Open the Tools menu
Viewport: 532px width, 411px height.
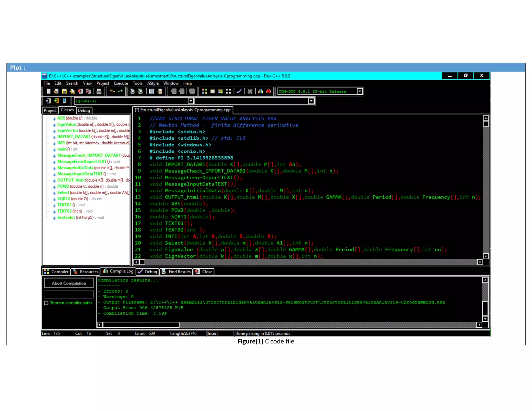click(x=137, y=83)
